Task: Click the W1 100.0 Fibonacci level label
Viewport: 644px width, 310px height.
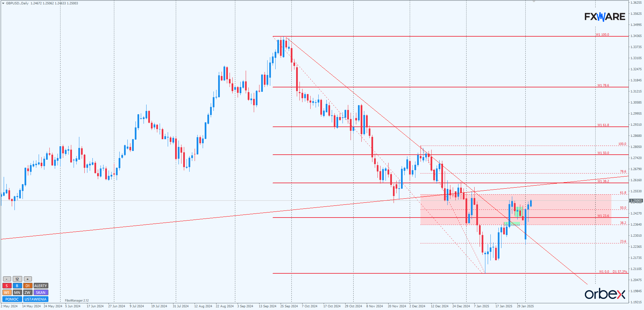Action: tap(602, 35)
